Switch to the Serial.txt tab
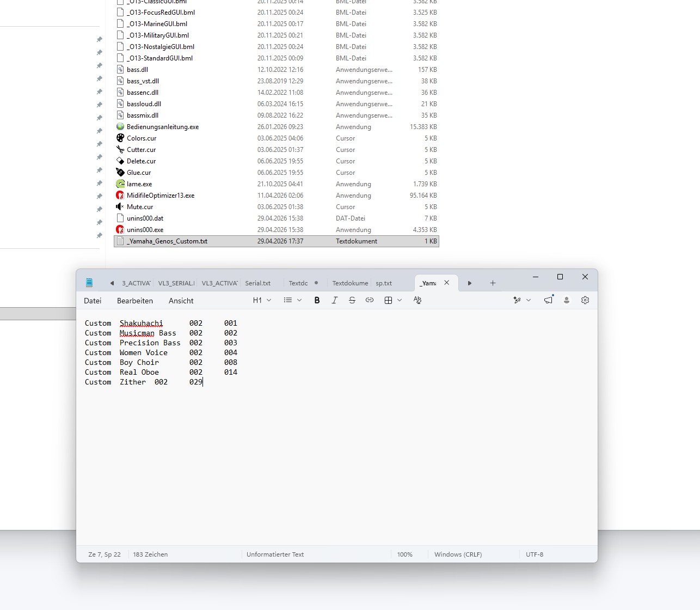This screenshot has height=610, width=700. pos(257,283)
